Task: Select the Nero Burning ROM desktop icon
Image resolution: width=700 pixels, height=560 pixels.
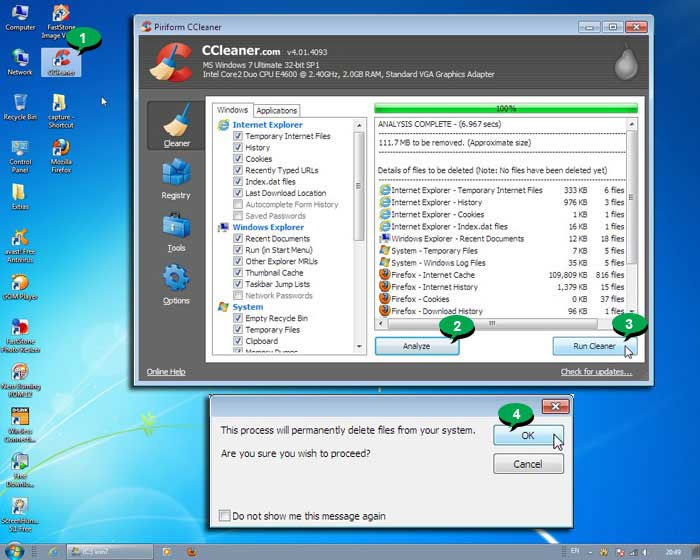Action: coord(20,380)
